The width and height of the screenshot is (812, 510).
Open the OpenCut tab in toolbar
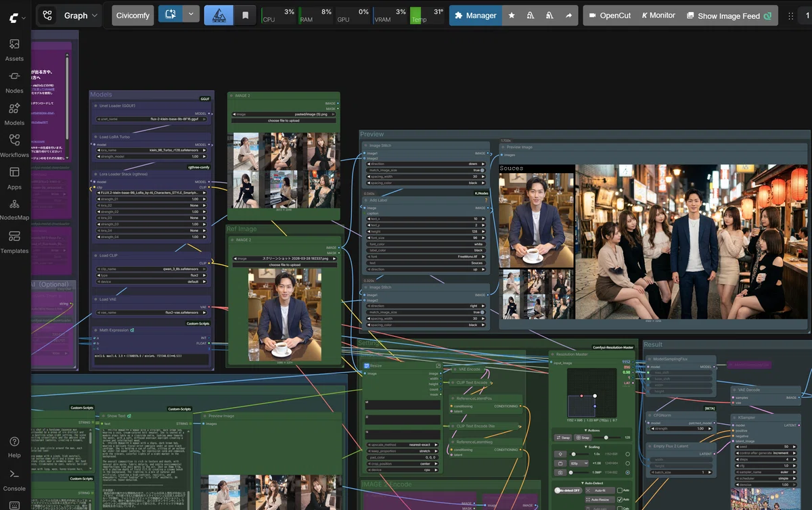(609, 15)
